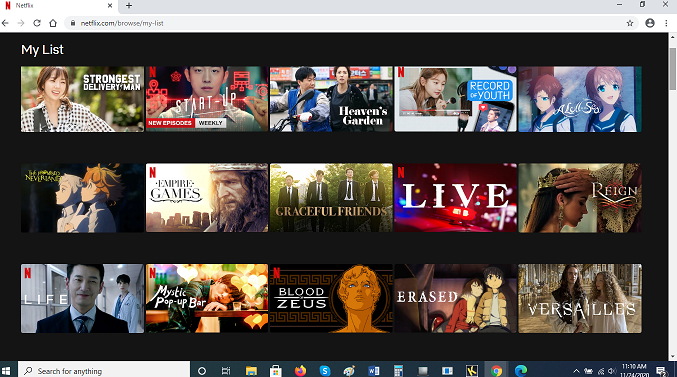Launch Microsoft Word from the taskbar
Screen dimensions: 677x377
(373, 371)
